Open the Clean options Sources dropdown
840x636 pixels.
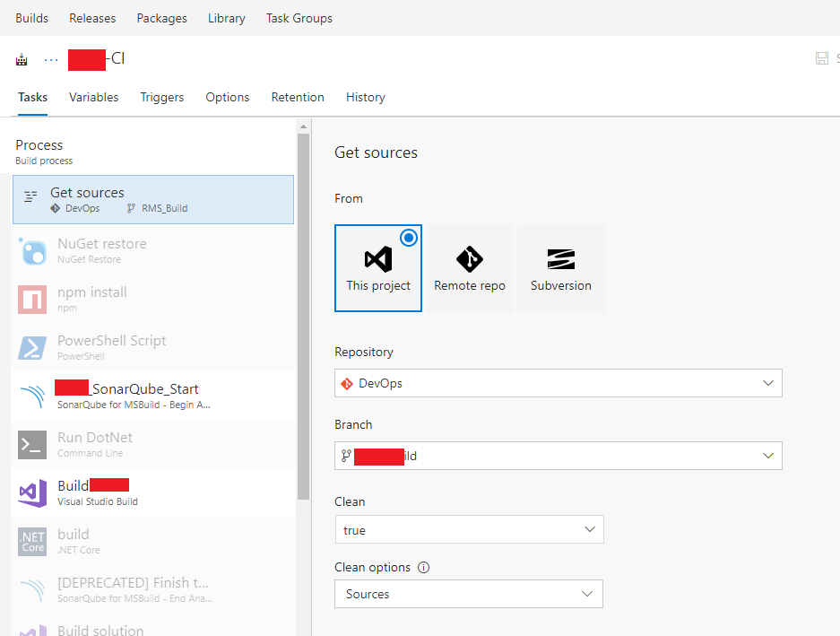click(x=469, y=594)
